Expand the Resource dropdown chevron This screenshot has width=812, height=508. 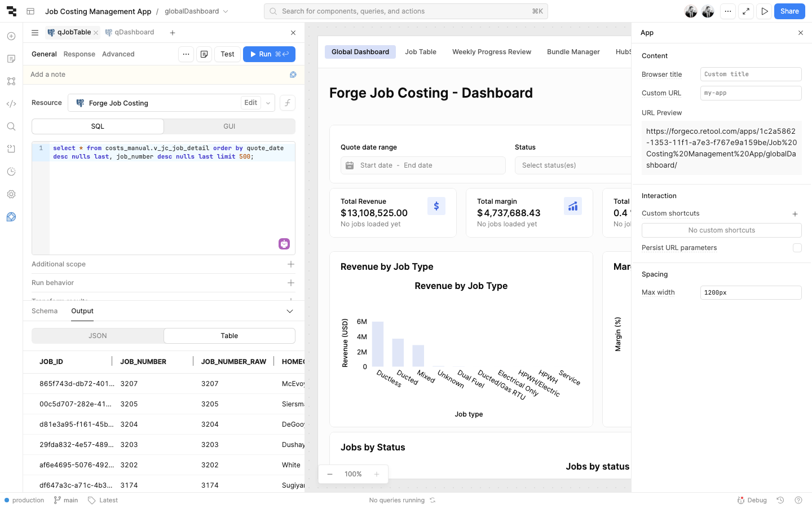pyautogui.click(x=268, y=103)
